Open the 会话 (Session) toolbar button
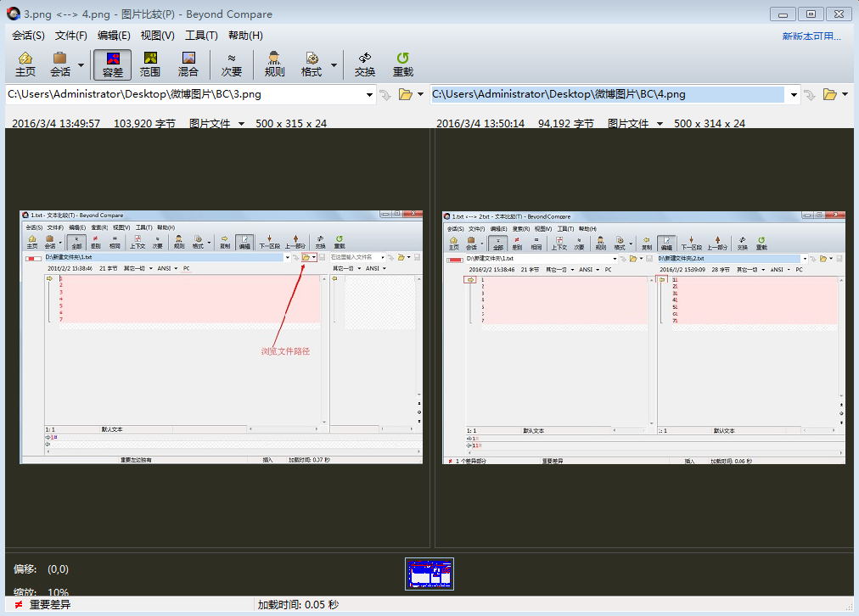The width and height of the screenshot is (859, 616). tap(60, 64)
